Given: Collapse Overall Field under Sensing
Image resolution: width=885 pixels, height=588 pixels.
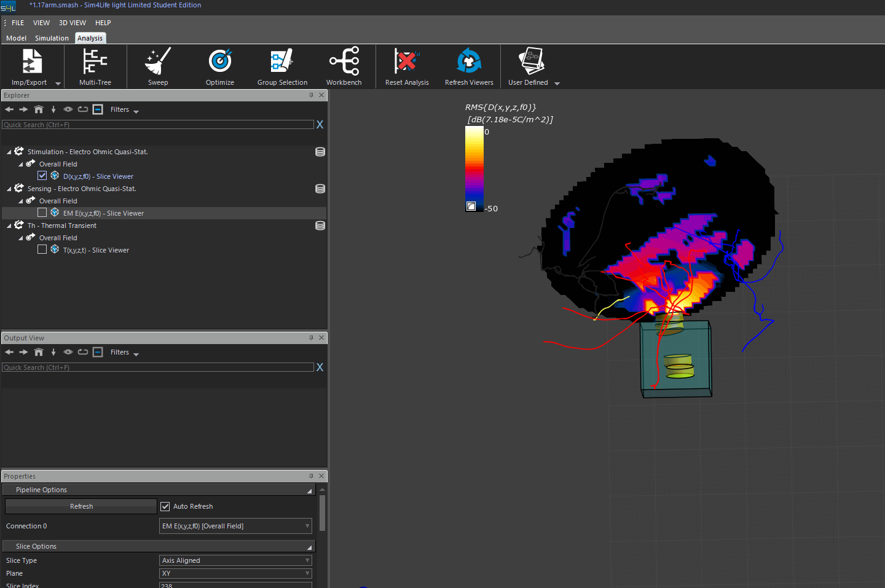Looking at the screenshot, I should (x=20, y=201).
